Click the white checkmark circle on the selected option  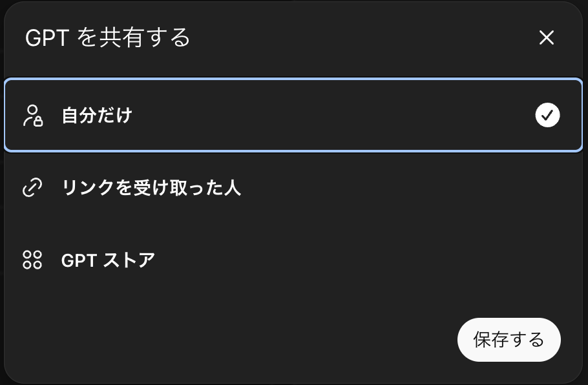pos(548,115)
